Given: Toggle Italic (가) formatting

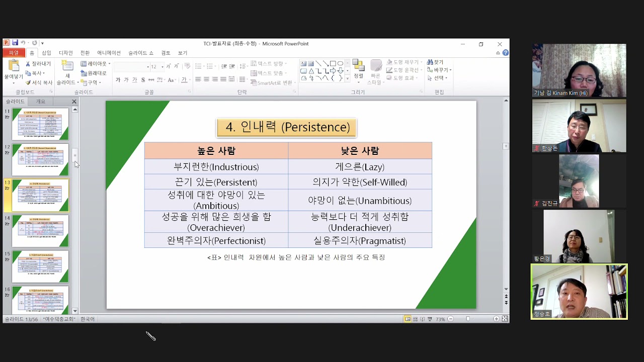Looking at the screenshot, I should pos(126,80).
